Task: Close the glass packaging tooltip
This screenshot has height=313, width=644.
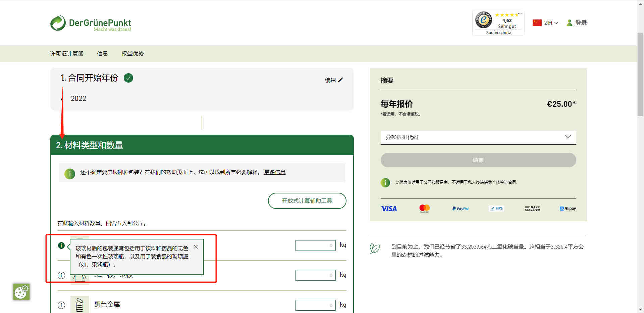Action: pyautogui.click(x=196, y=247)
